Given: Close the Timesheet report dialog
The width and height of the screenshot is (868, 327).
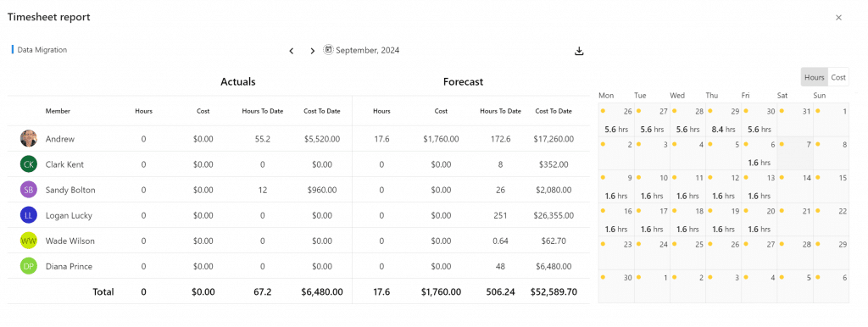Looking at the screenshot, I should pyautogui.click(x=838, y=18).
